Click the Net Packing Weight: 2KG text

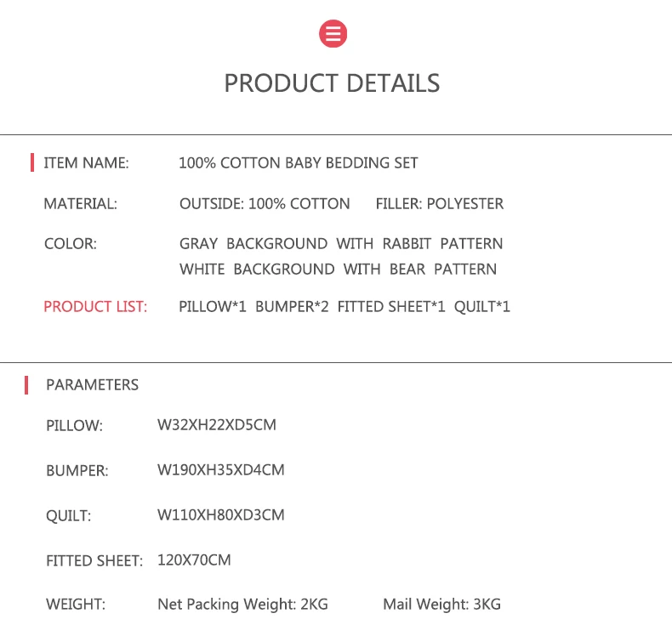click(x=242, y=605)
